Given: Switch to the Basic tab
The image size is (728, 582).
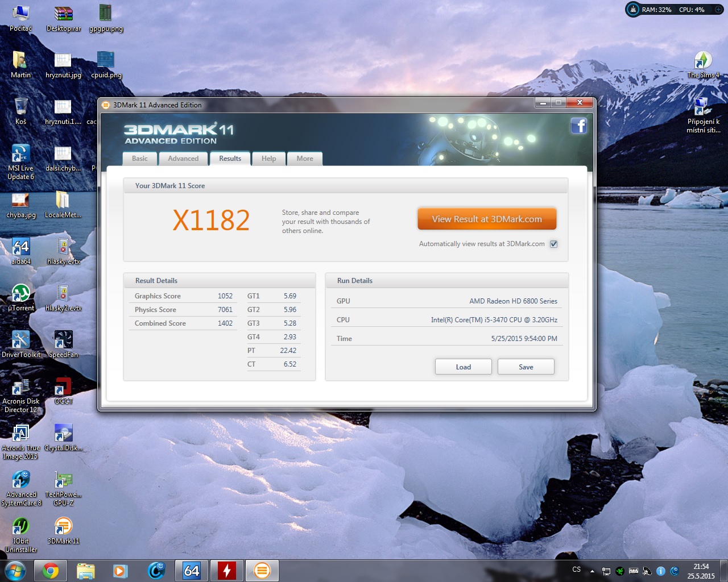Looking at the screenshot, I should click(140, 159).
